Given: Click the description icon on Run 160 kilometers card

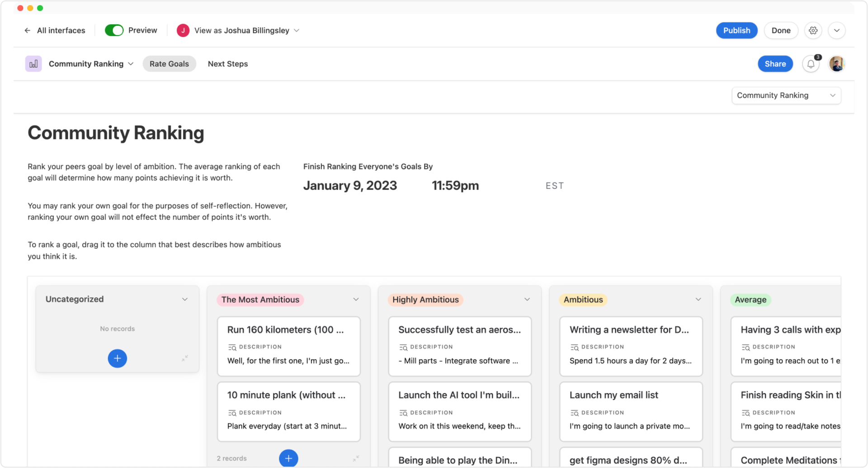Looking at the screenshot, I should 232,347.
